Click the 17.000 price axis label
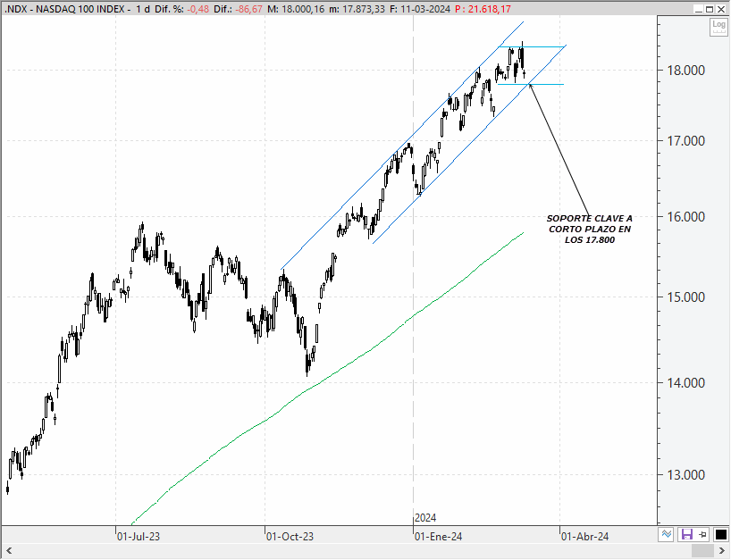The height and width of the screenshot is (560, 731). 685,141
